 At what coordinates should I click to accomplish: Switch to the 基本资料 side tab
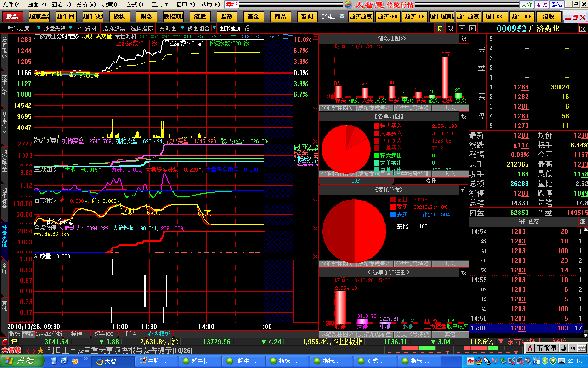5,122
